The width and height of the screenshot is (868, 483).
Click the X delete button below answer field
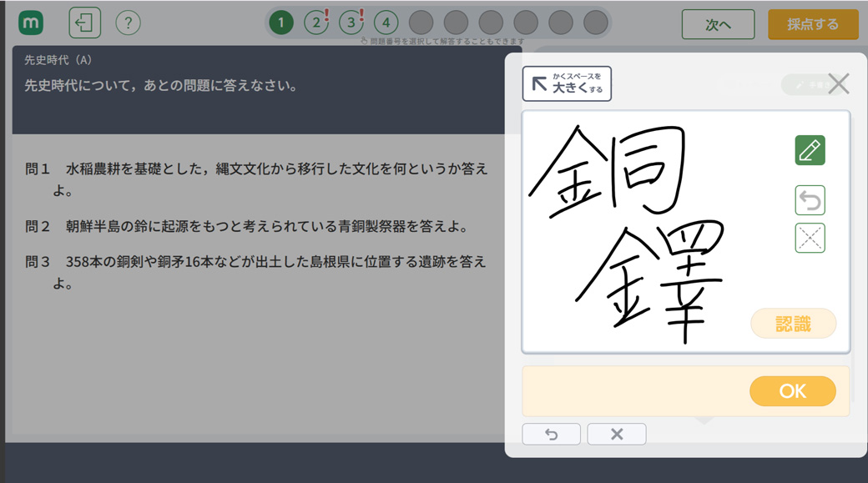617,434
